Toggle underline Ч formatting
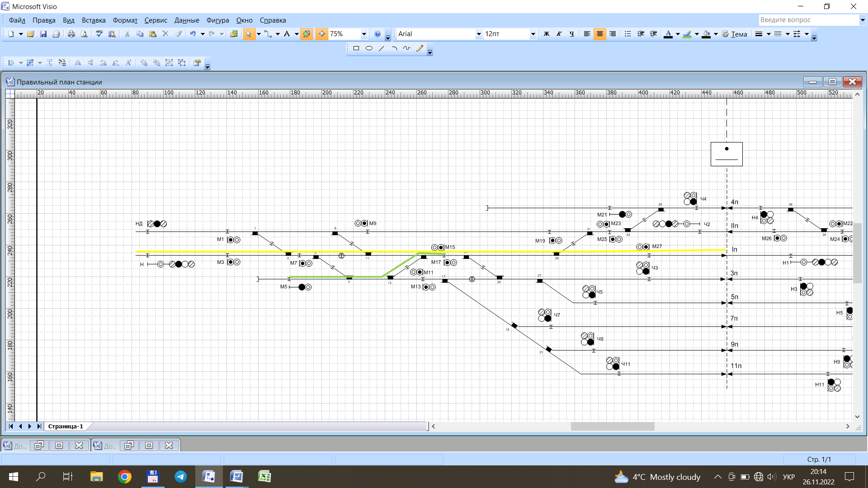The height and width of the screenshot is (488, 868). 572,34
